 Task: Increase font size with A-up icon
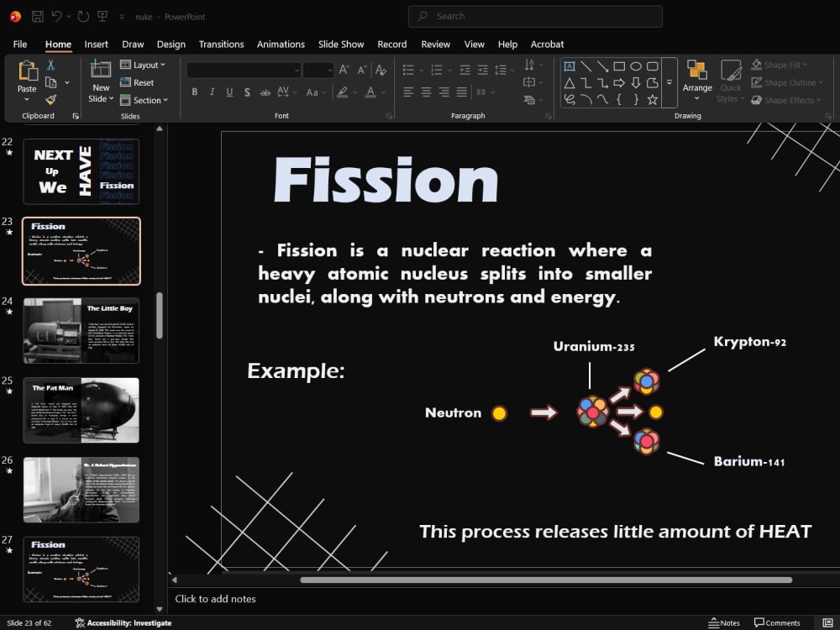(x=344, y=70)
